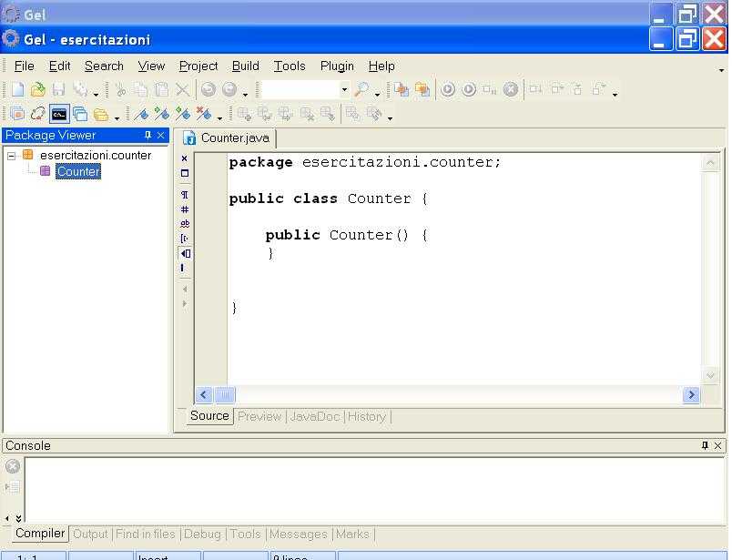Click the New file icon
Image resolution: width=732 pixels, height=560 pixels.
pyautogui.click(x=17, y=89)
